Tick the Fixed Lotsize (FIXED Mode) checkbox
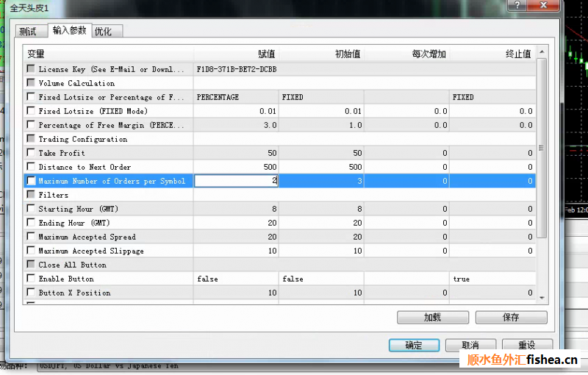The image size is (588, 375). tap(31, 111)
